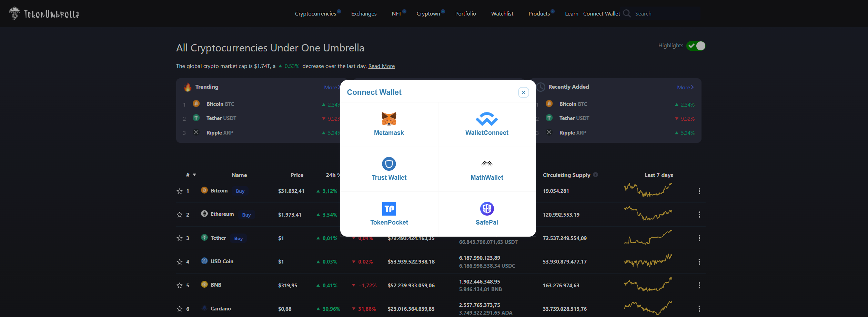Close the Connect Wallet dialog
This screenshot has width=868, height=317.
[x=523, y=92]
